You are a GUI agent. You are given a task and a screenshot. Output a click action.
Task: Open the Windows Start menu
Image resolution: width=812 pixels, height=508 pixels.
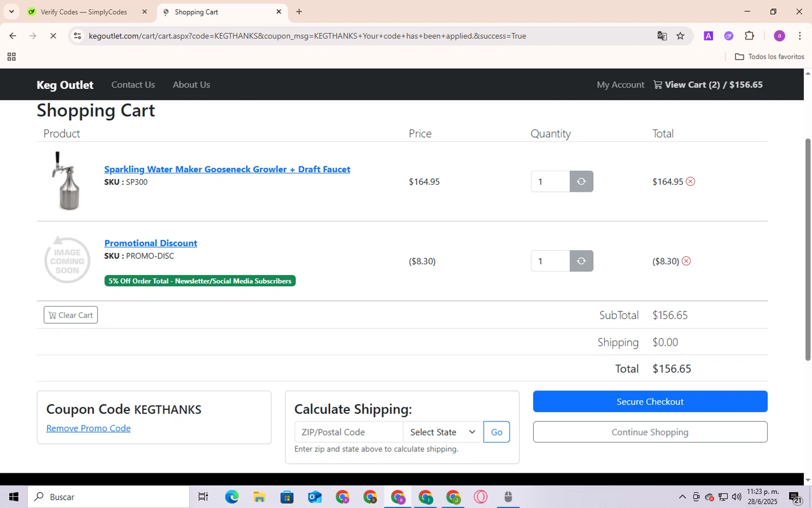tap(14, 497)
